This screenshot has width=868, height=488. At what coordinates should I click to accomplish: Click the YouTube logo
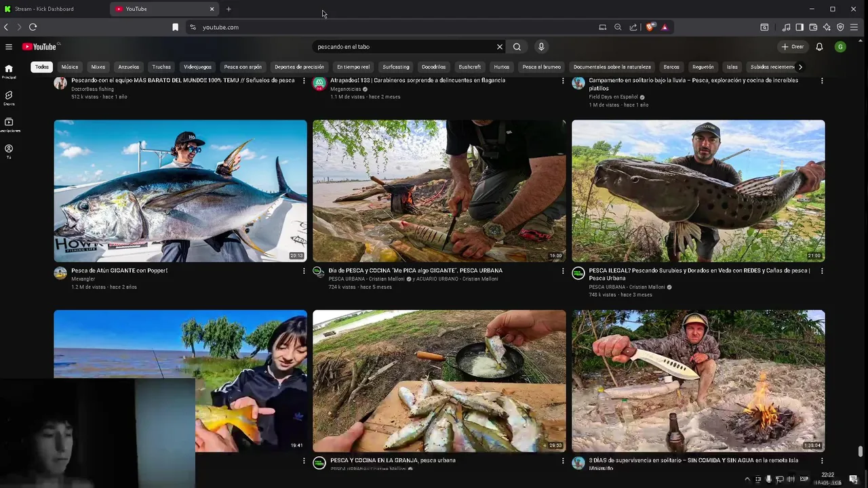tap(39, 47)
